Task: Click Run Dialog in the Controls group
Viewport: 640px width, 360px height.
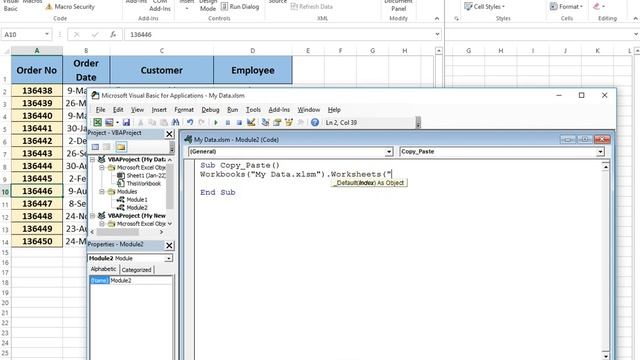Action: coord(240,7)
